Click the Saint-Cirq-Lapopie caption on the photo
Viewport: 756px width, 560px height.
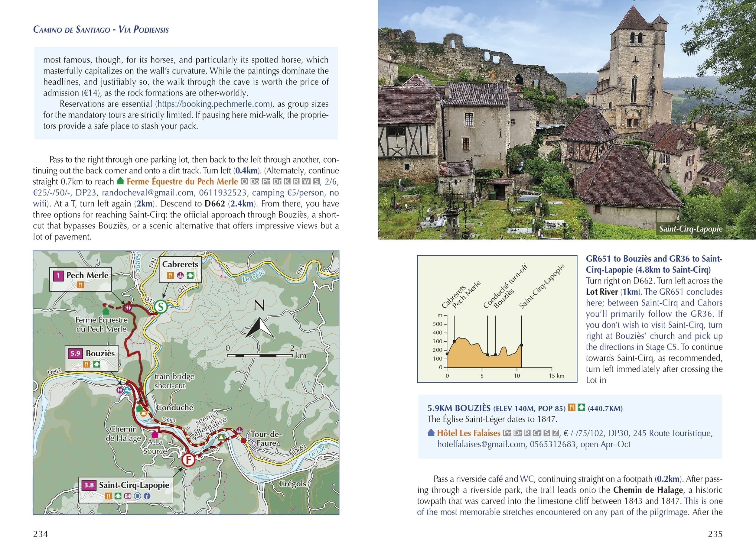pyautogui.click(x=691, y=229)
